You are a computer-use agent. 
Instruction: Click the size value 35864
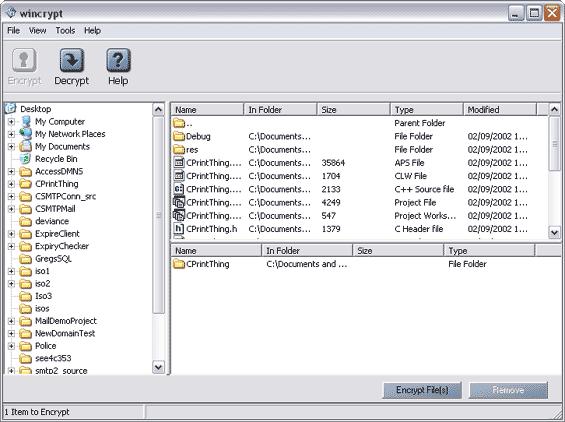[333, 163]
